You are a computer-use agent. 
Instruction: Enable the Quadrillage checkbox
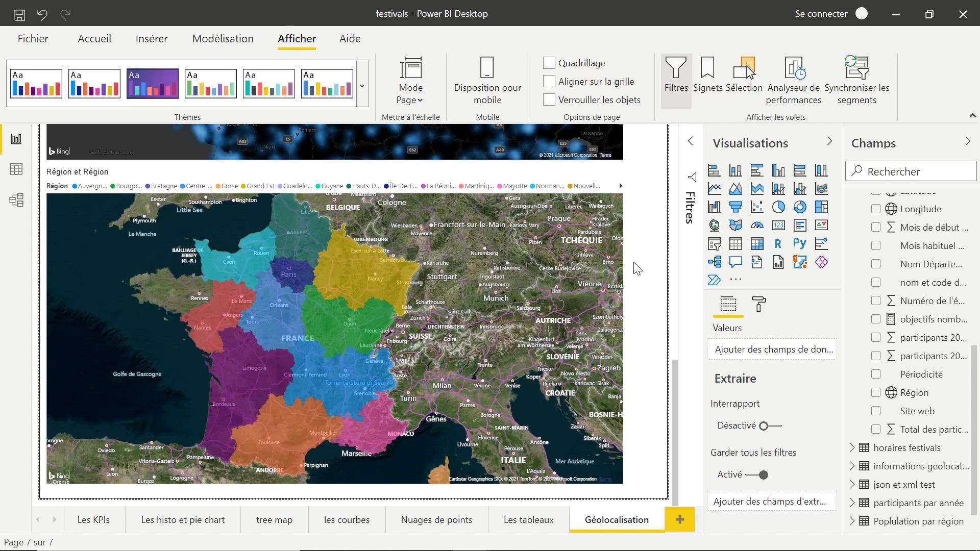549,63
